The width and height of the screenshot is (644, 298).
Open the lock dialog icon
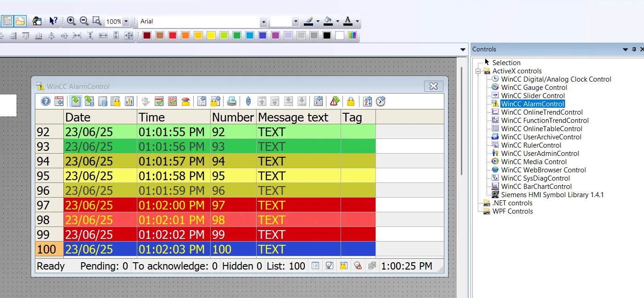(215, 101)
